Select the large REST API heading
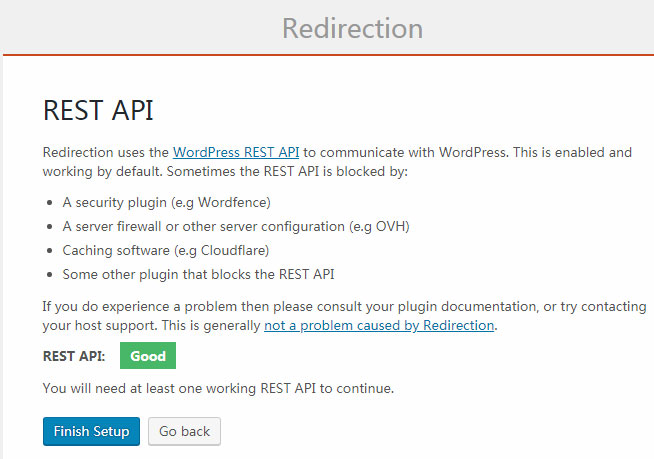The image size is (654, 459). tap(98, 111)
